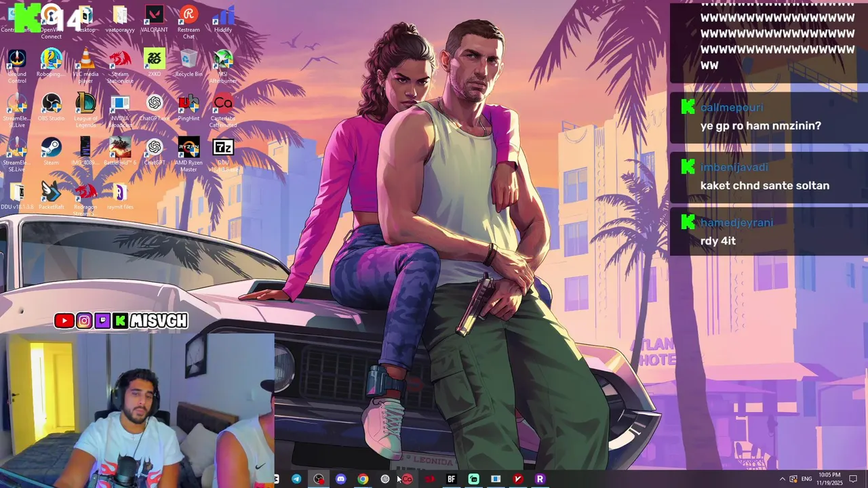Show hidden system tray icons
Viewport: 868px width, 488px height.
tap(782, 479)
